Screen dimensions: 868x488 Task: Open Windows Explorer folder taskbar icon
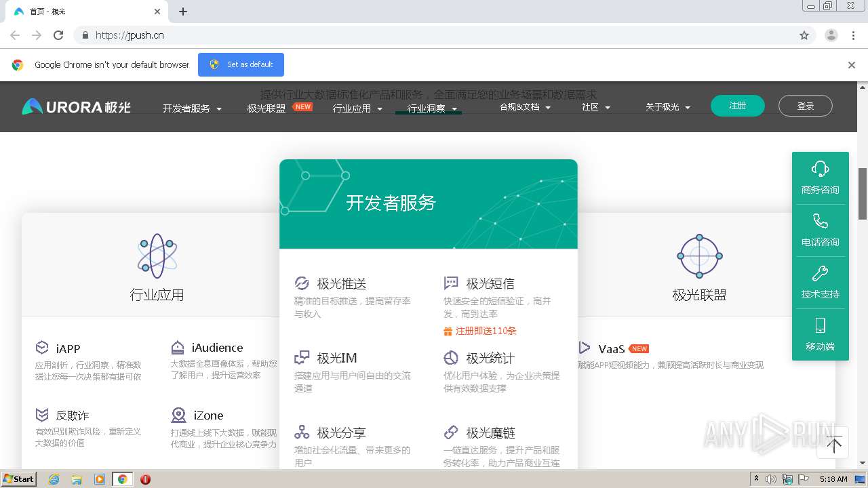[77, 479]
